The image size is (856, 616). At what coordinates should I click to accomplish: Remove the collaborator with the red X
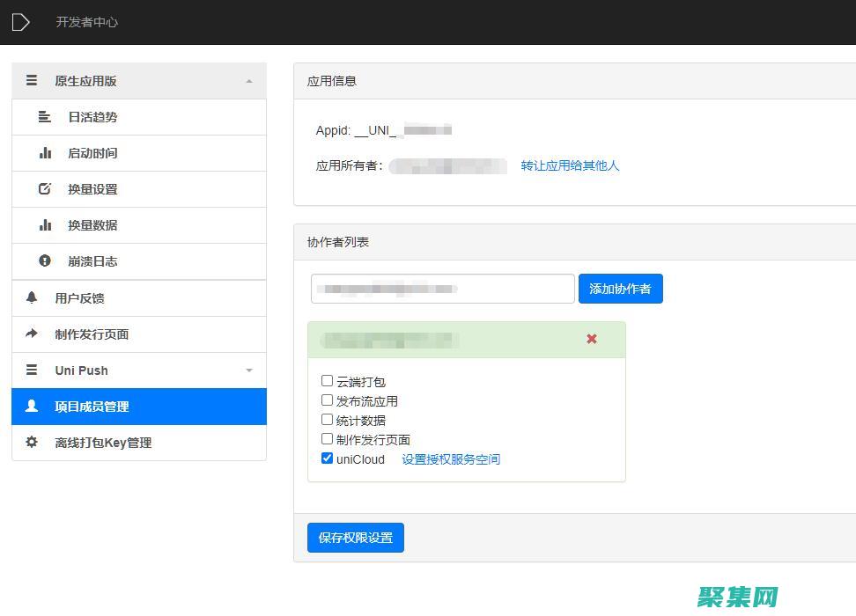point(591,339)
